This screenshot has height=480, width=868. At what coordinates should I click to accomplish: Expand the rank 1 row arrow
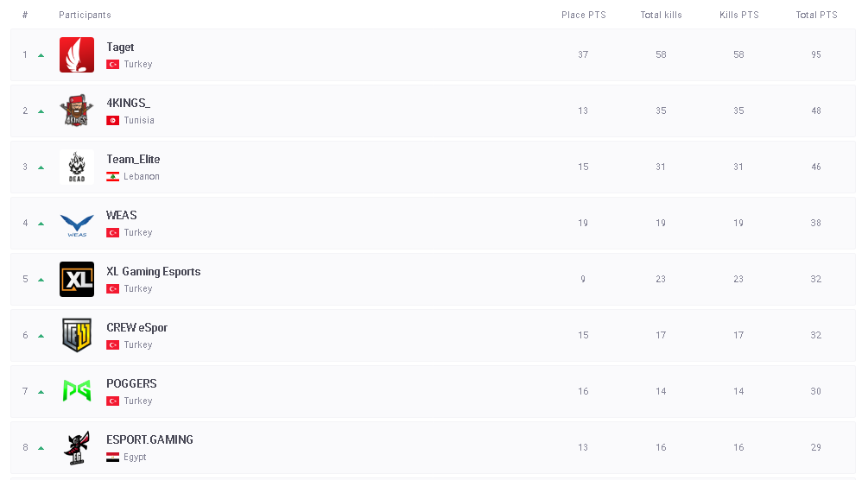pos(41,55)
